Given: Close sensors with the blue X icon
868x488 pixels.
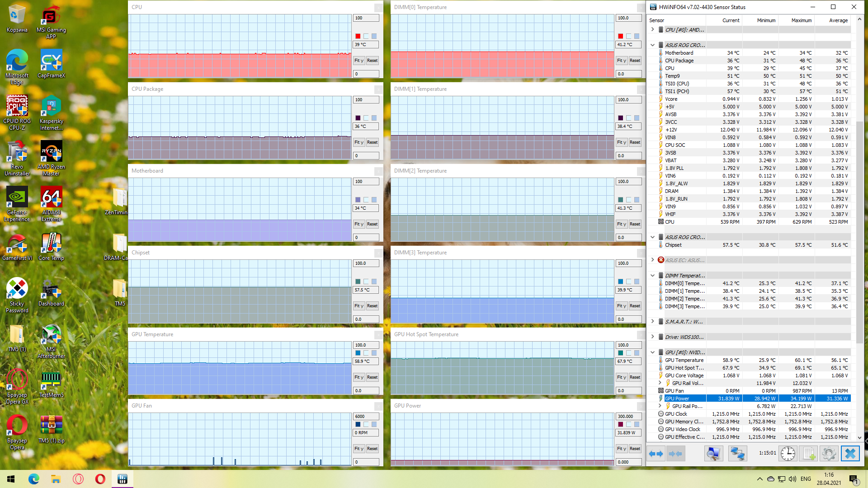Looking at the screenshot, I should pos(850,454).
